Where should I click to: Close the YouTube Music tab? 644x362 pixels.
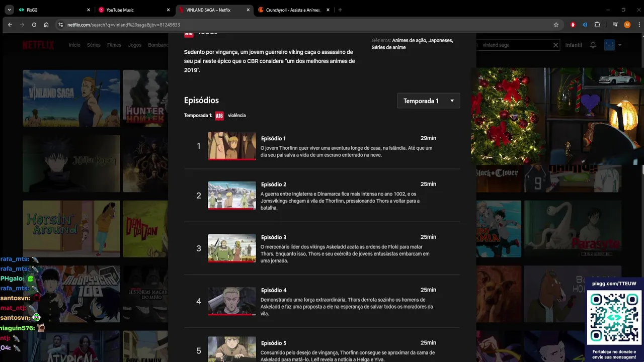(168, 10)
